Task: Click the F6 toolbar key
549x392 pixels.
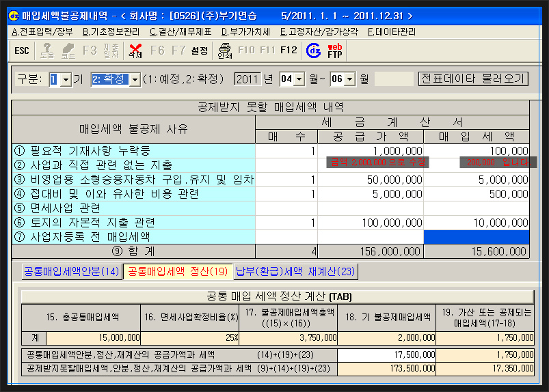Action: coord(157,51)
